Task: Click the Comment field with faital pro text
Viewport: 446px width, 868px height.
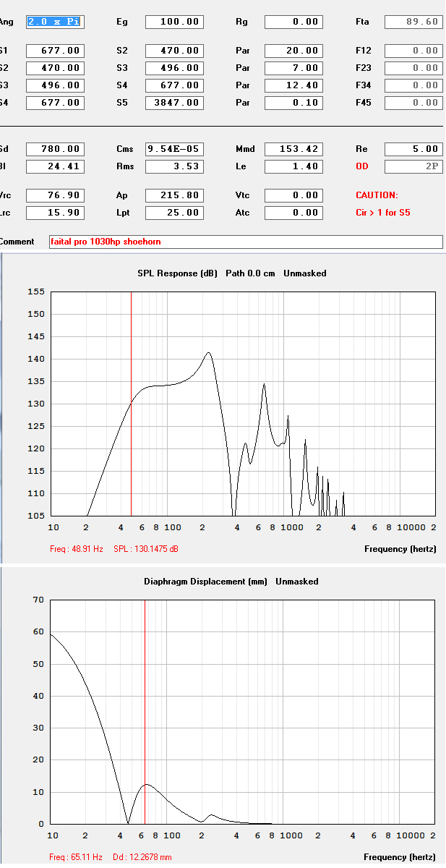Action: [x=246, y=242]
